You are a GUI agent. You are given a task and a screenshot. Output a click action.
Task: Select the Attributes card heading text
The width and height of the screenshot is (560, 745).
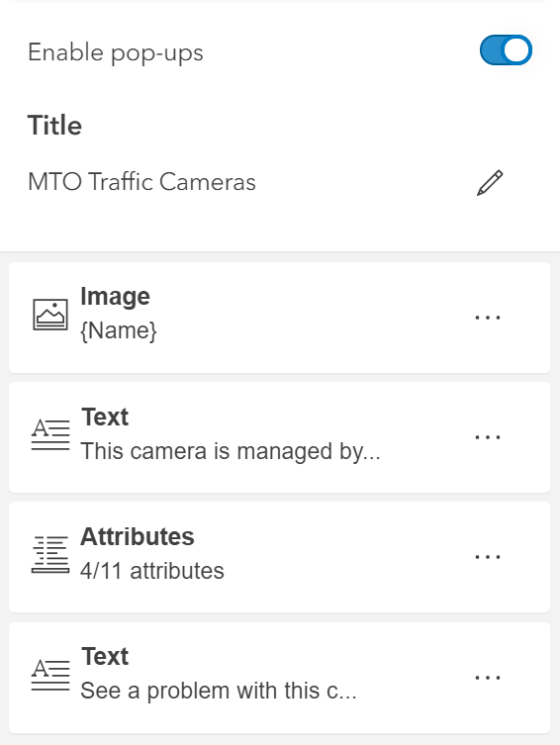pos(138,537)
